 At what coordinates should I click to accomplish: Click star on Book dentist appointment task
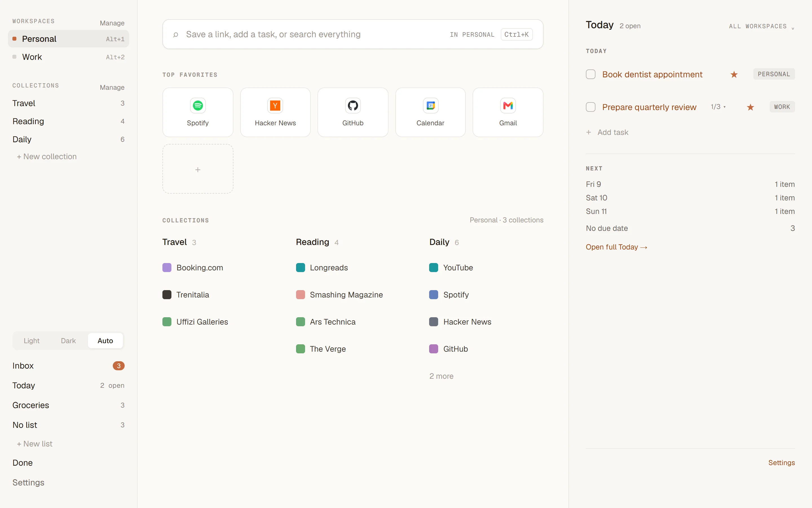coord(734,75)
